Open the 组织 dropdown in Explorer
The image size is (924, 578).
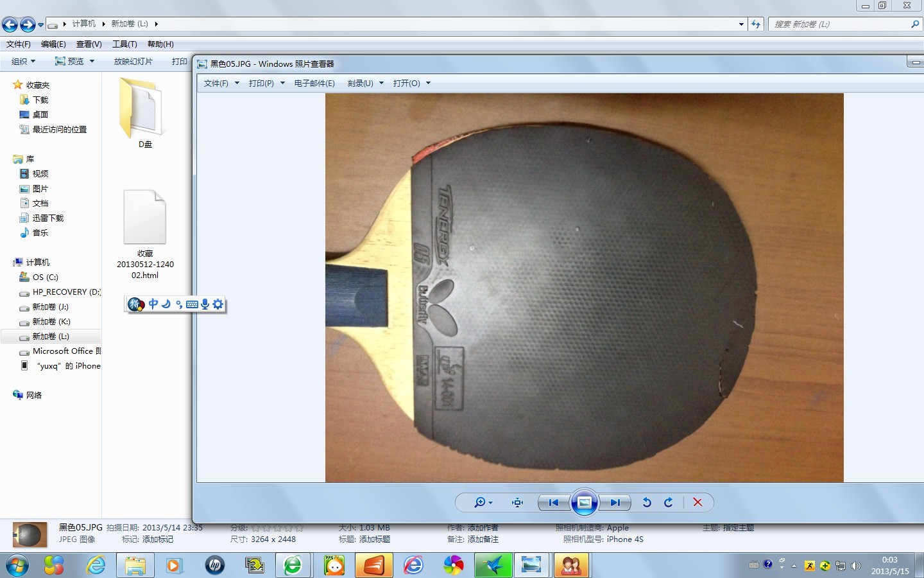pyautogui.click(x=24, y=62)
